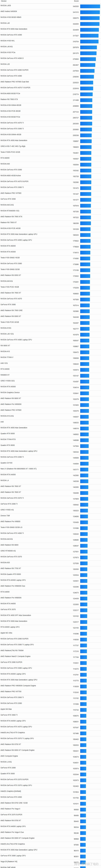Viewport: 101px width, 868px height.
Task: Select the Quadro GV100 device
Action: tap(6, 463)
